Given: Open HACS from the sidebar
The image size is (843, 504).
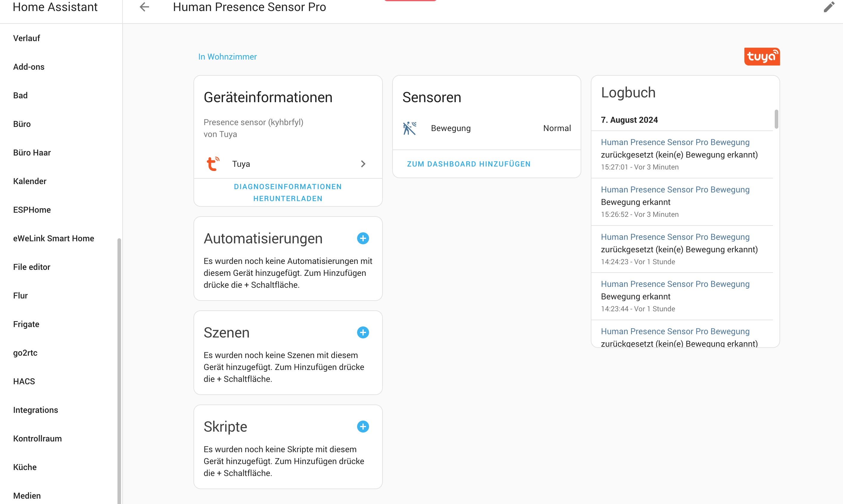Looking at the screenshot, I should [24, 381].
